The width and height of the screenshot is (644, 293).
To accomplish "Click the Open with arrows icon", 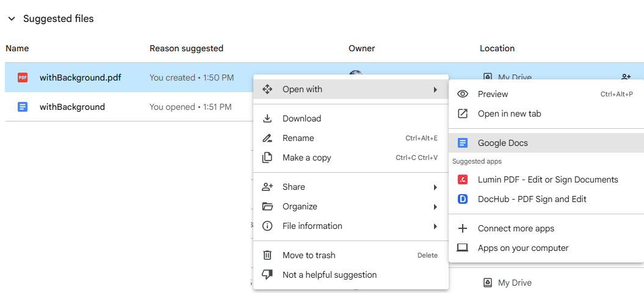I will [267, 89].
